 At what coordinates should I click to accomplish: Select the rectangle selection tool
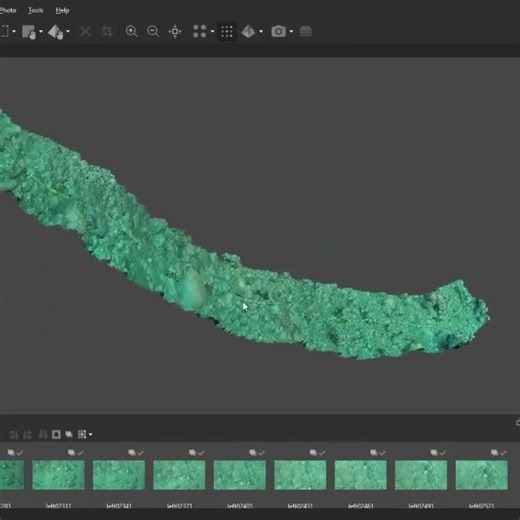5,32
